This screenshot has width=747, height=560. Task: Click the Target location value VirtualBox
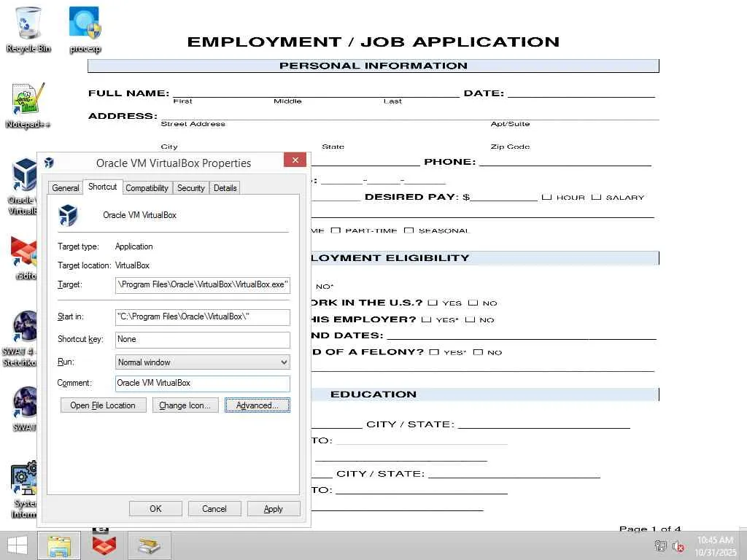coord(133,265)
